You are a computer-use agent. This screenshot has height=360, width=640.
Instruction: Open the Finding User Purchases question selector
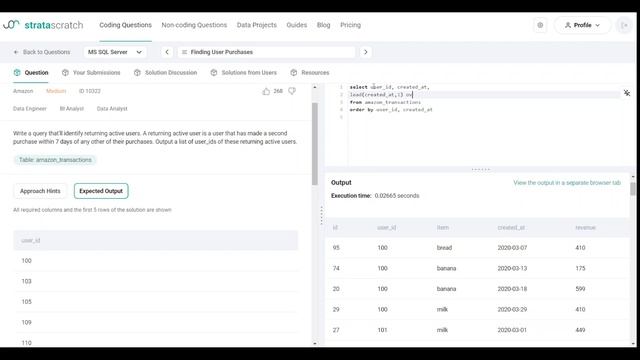[x=266, y=52]
